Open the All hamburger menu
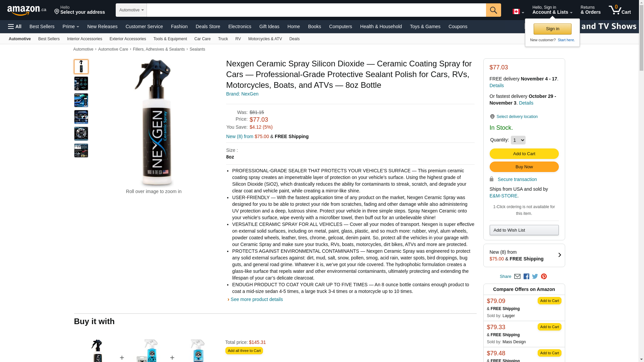Screen dimensions: 644x362 [15, 26]
